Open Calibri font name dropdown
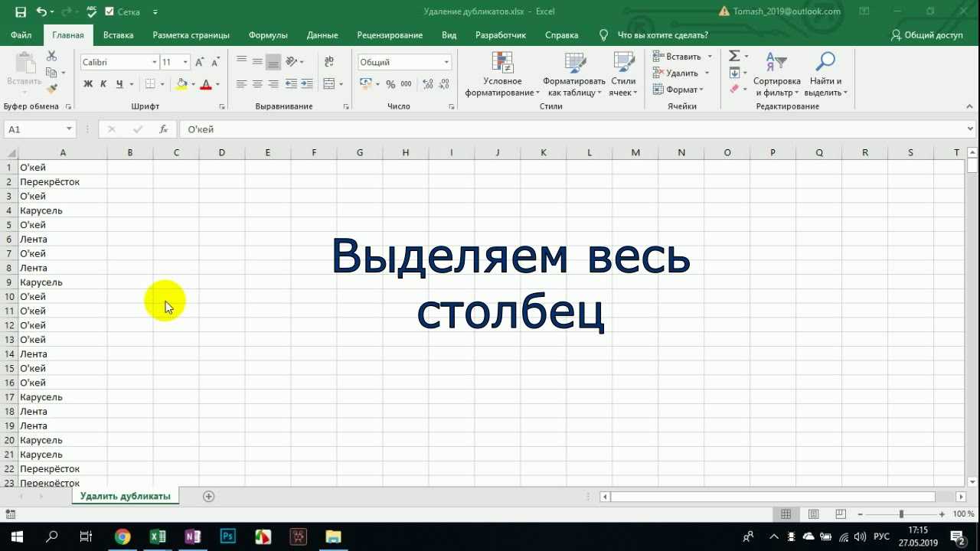Screen dimensions: 980x551 [x=154, y=62]
